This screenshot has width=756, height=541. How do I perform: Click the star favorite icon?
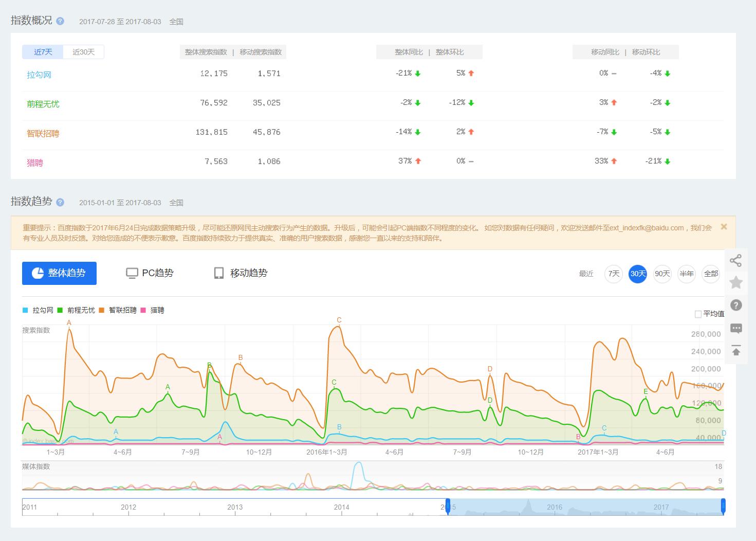[735, 282]
